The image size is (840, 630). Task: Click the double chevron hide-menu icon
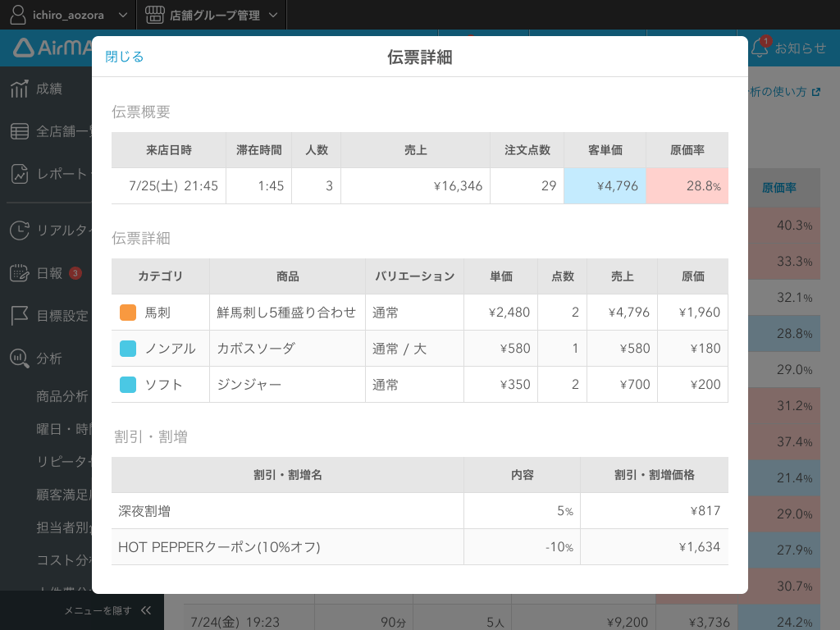click(x=146, y=610)
